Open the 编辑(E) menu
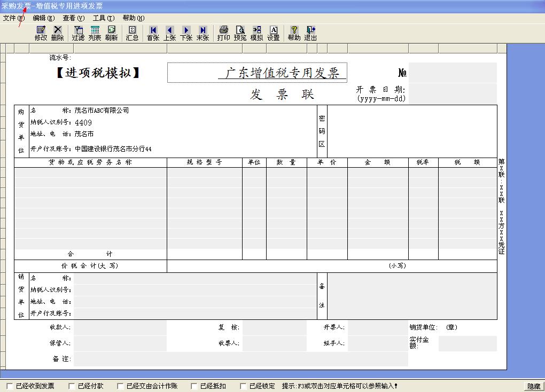Image resolution: width=545 pixels, height=392 pixels. coord(44,18)
